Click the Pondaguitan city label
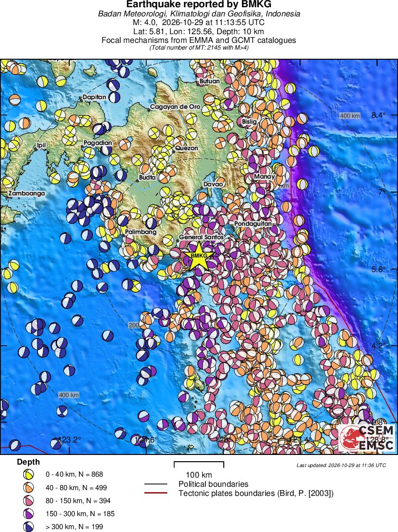This screenshot has width=398, height=532. [x=253, y=224]
